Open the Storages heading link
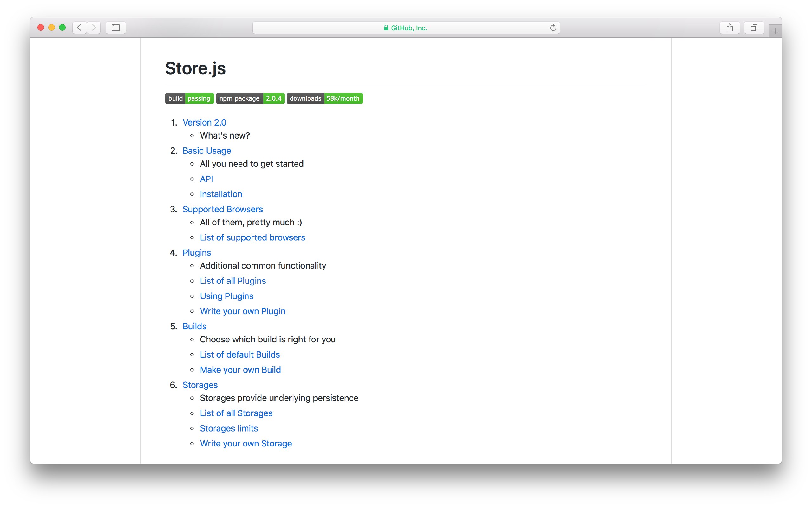This screenshot has height=507, width=812. coord(200,385)
